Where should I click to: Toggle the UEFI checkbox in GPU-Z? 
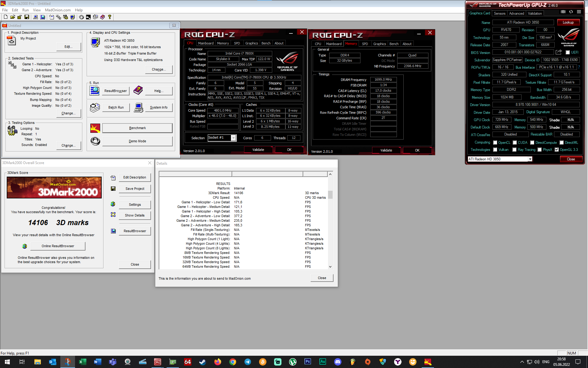[567, 52]
